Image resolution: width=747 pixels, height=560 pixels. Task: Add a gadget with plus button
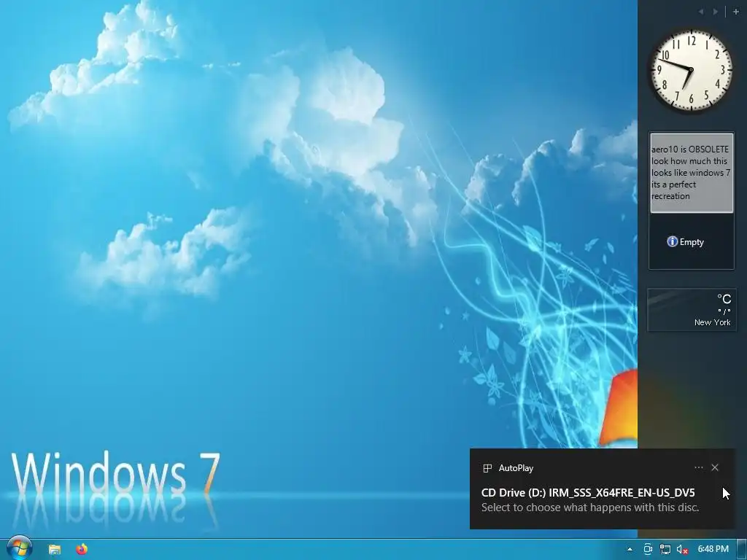click(735, 12)
